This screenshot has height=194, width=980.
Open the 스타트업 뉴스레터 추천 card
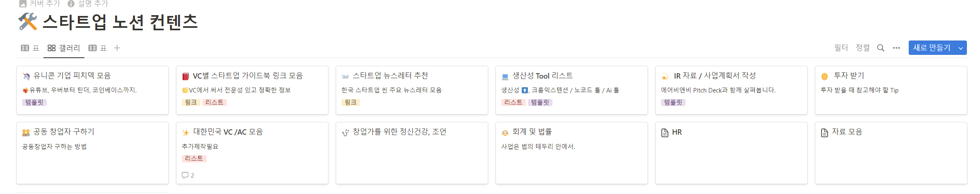412,90
